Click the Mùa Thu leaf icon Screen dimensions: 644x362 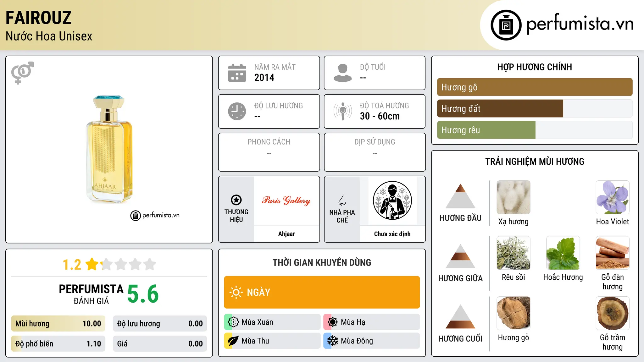[x=233, y=341]
